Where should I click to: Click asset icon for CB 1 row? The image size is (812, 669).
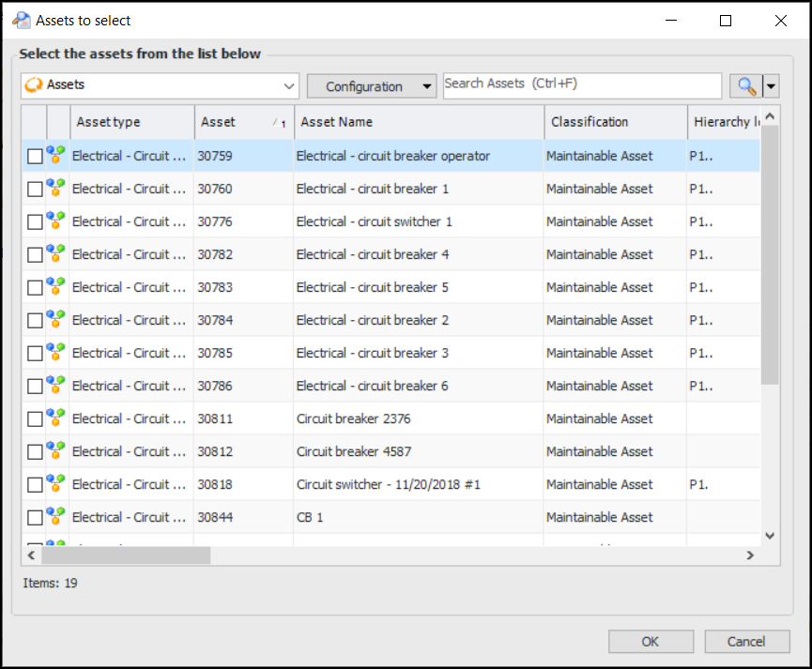click(x=56, y=517)
